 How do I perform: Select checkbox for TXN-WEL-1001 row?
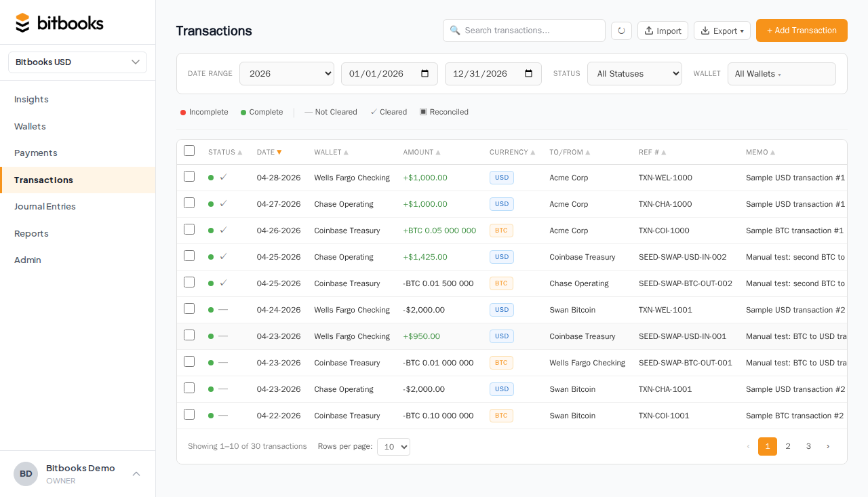click(x=189, y=309)
